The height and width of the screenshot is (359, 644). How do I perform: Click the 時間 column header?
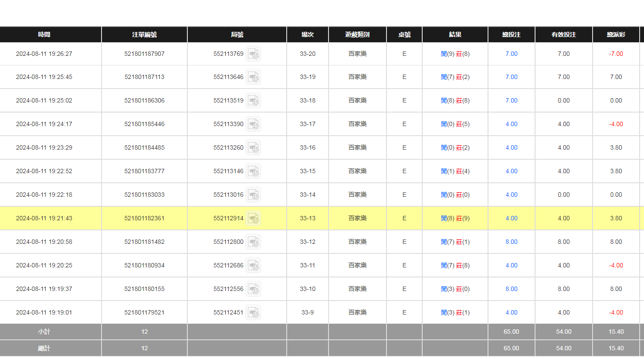tap(44, 34)
